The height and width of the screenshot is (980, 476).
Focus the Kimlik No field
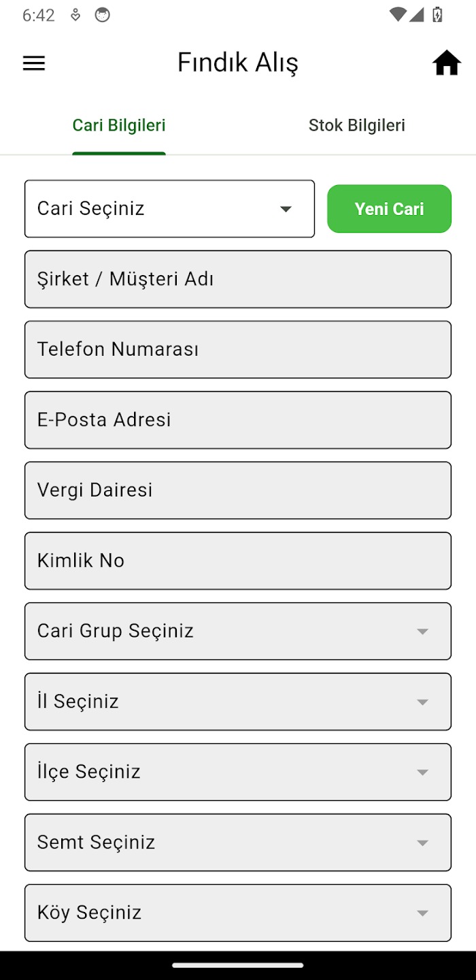(237, 561)
